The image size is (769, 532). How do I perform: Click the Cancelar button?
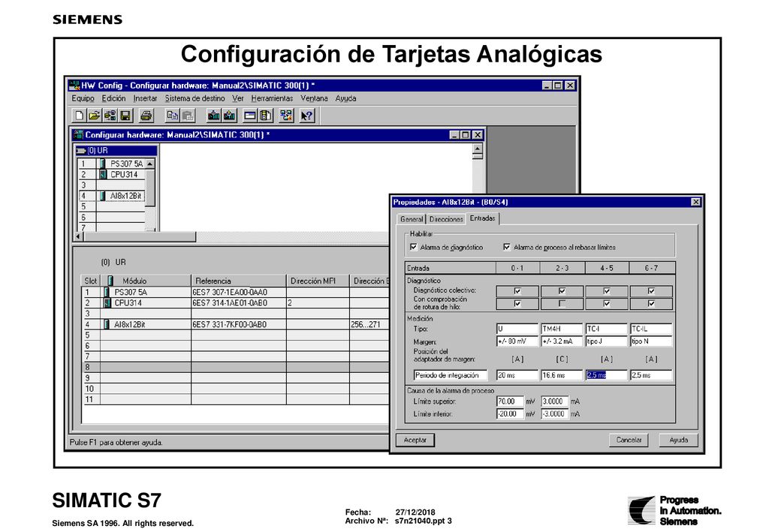(x=629, y=440)
